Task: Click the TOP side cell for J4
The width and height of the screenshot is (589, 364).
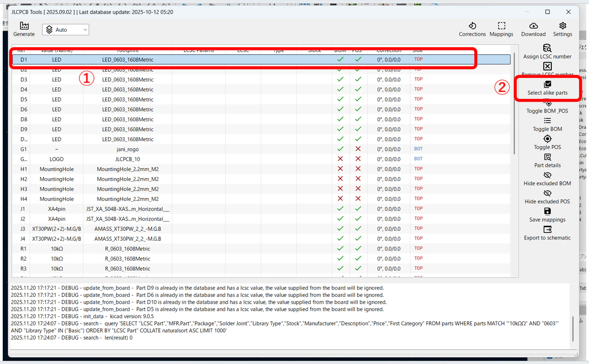Action: 418,238
